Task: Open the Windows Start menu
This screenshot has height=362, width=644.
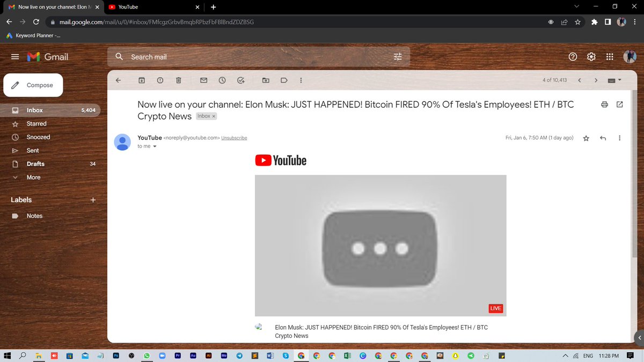Action: (8, 356)
